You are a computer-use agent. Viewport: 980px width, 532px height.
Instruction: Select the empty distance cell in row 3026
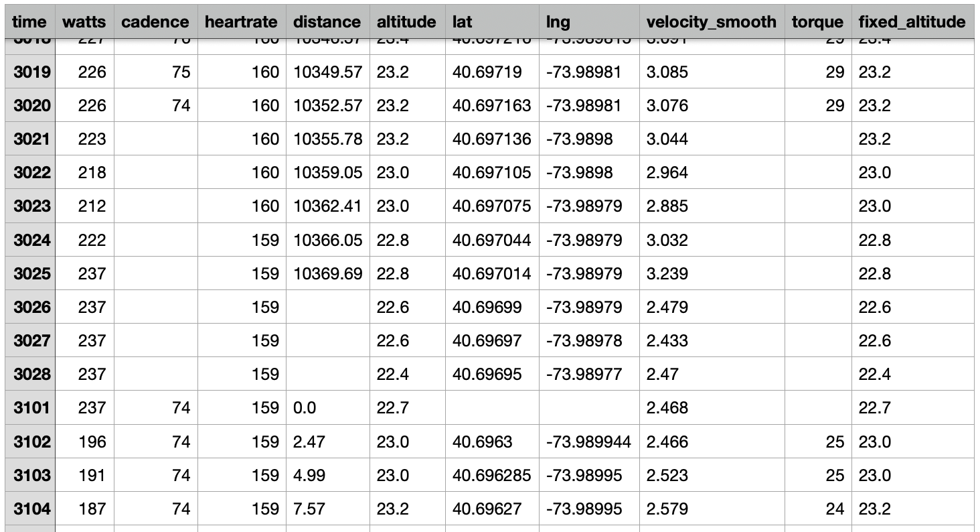(328, 308)
